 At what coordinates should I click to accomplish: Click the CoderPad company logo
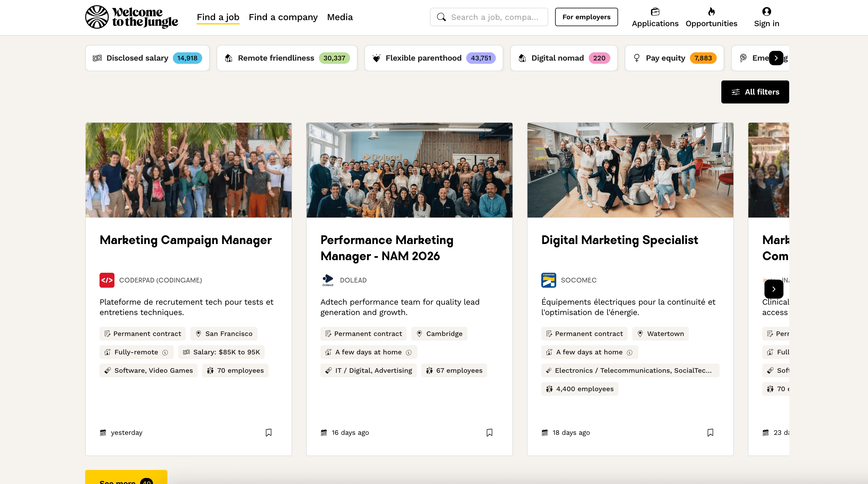point(107,280)
